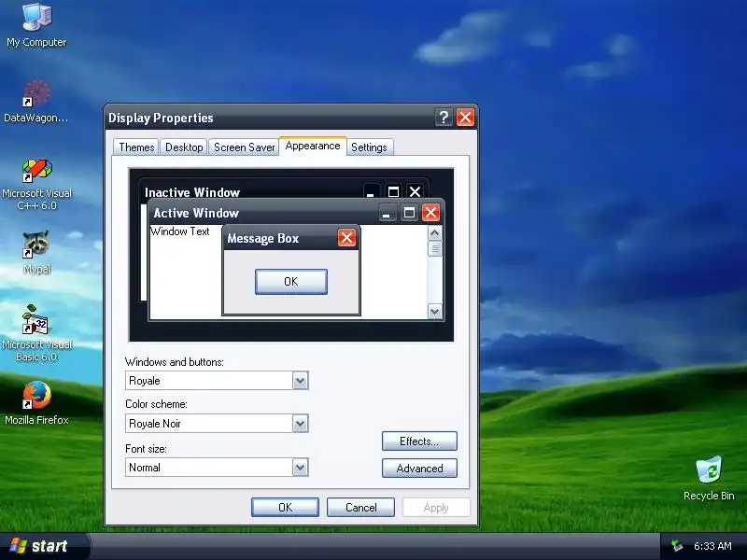Click the Inactive Window preview minimize icon
Screen dimensions: 747x560
pyautogui.click(x=371, y=191)
